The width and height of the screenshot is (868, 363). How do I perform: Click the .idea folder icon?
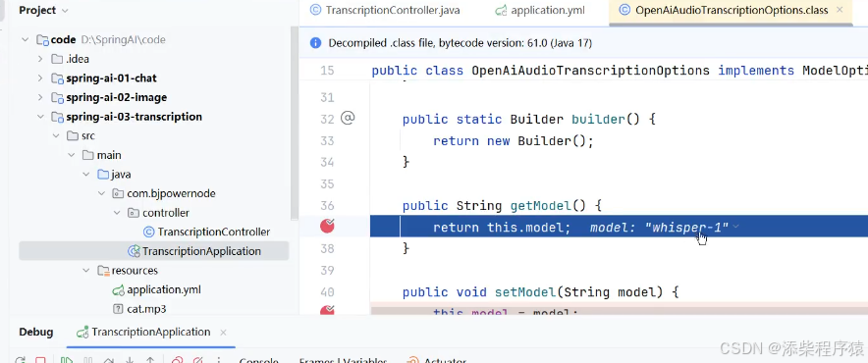tap(57, 59)
